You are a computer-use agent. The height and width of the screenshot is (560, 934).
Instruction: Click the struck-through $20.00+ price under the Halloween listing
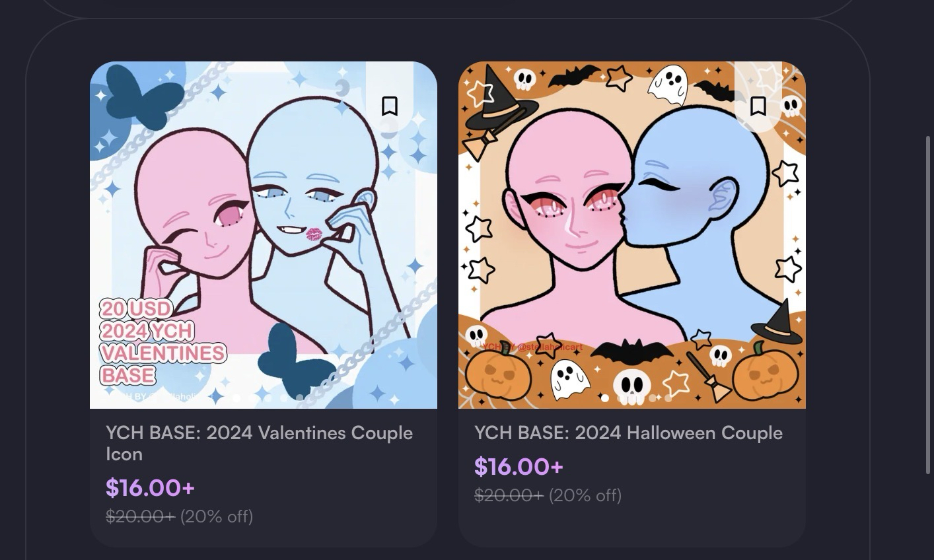509,495
